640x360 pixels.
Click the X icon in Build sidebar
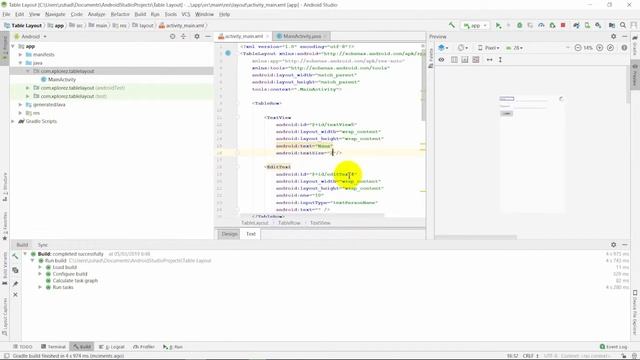pos(15,294)
